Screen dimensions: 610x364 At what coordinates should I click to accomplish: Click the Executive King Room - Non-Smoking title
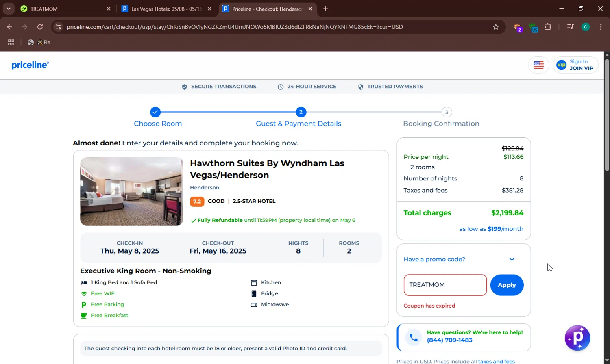(146, 271)
